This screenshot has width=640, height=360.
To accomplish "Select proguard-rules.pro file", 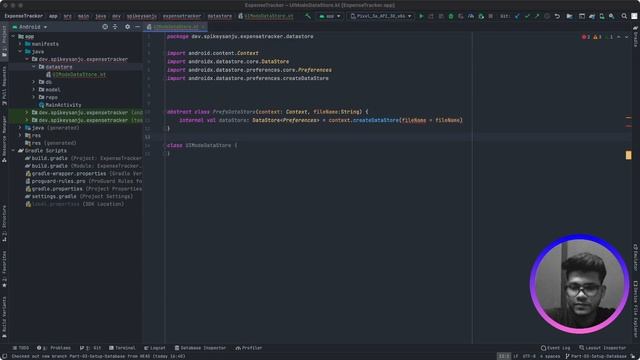I will 58,181.
